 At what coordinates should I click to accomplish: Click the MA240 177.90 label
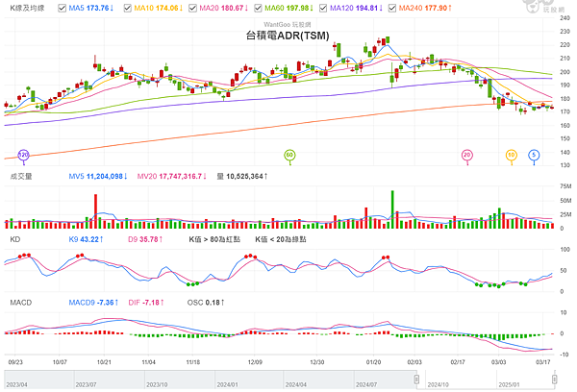425,8
